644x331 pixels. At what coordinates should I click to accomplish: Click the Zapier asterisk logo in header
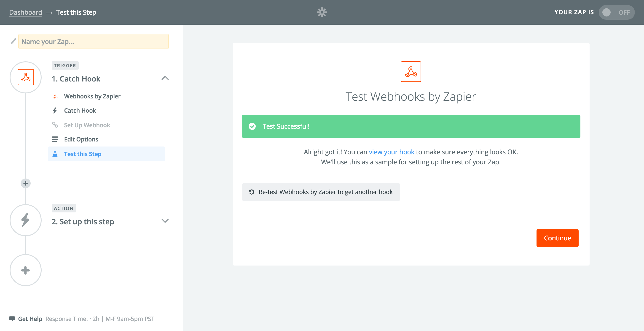click(322, 12)
